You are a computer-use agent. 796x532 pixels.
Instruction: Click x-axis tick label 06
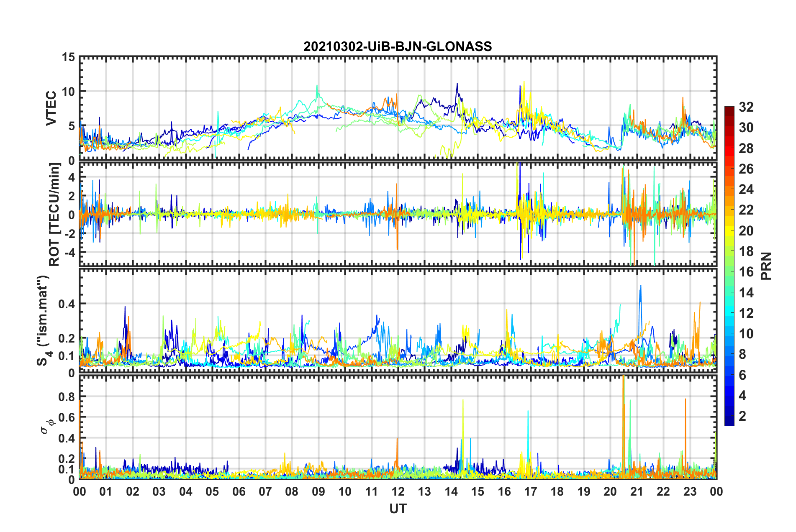point(239,491)
